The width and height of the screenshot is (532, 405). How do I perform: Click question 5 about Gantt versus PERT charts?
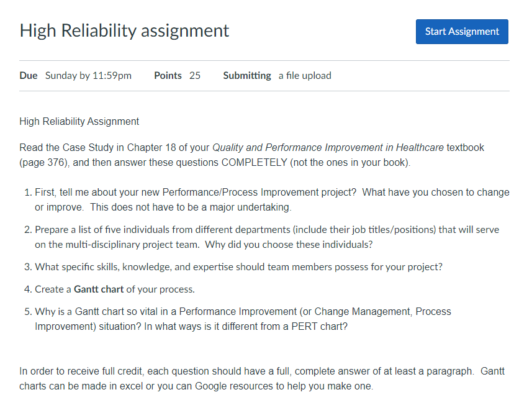(242, 318)
